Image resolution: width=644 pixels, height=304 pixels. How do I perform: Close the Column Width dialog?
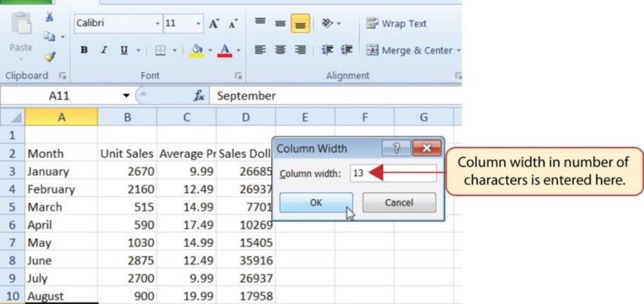[x=427, y=148]
